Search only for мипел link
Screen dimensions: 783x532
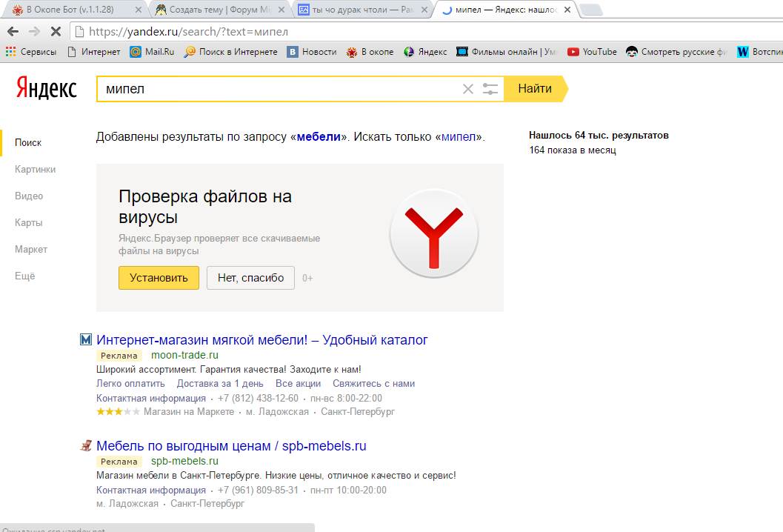pyautogui.click(x=459, y=137)
